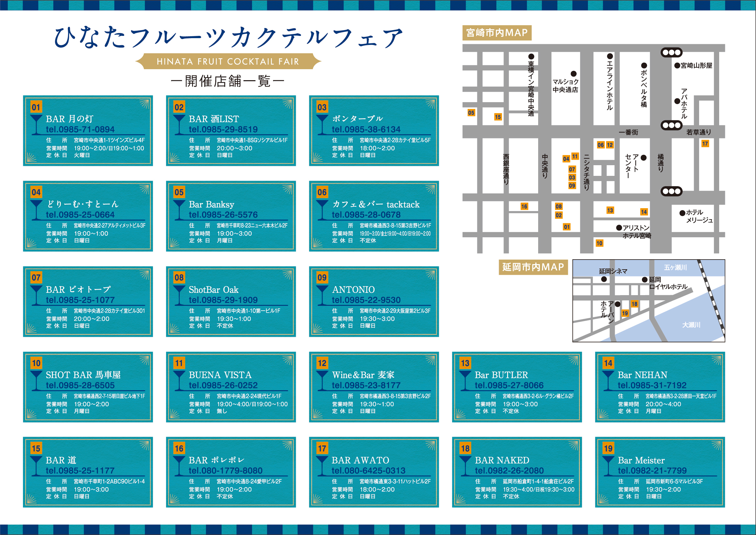The width and height of the screenshot is (756, 535).
Task: Click the traffic light icon at 若草通り
Action: 671,125
